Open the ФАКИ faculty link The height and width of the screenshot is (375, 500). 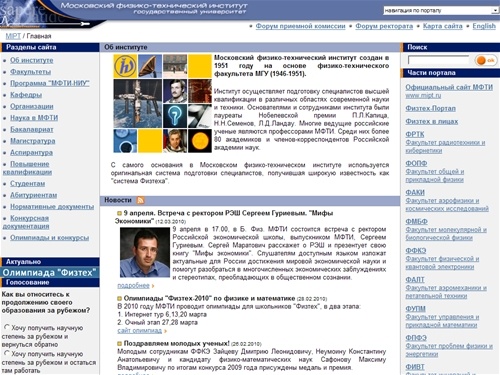(415, 192)
